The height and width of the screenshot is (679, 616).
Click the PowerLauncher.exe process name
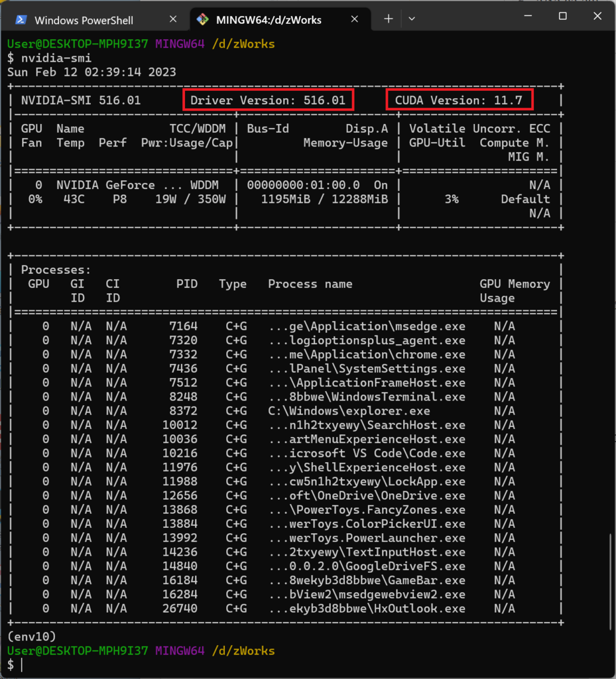click(x=367, y=538)
